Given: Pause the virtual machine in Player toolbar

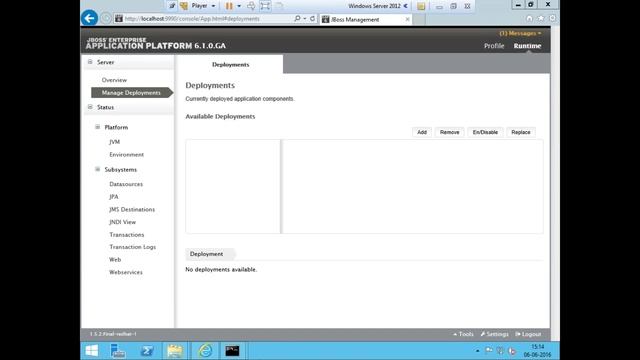Looking at the screenshot, I should click(x=229, y=6).
